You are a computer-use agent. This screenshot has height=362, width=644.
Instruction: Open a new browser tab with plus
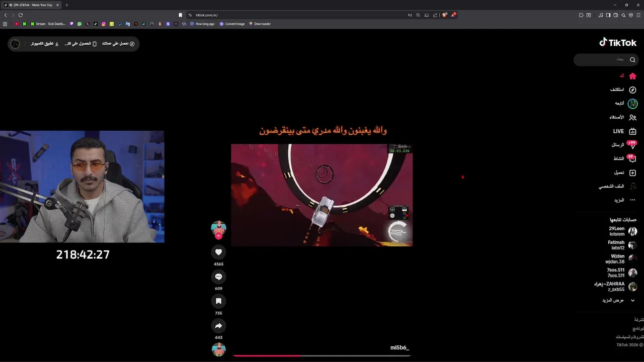(67, 5)
